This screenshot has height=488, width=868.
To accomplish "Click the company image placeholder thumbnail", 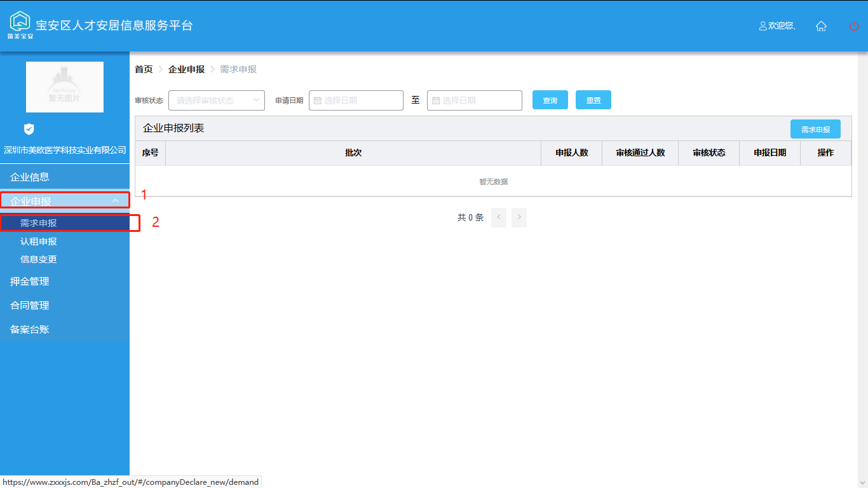I will [65, 87].
